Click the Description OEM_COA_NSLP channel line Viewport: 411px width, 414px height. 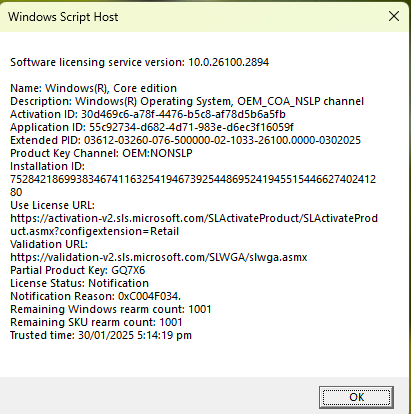click(x=187, y=101)
